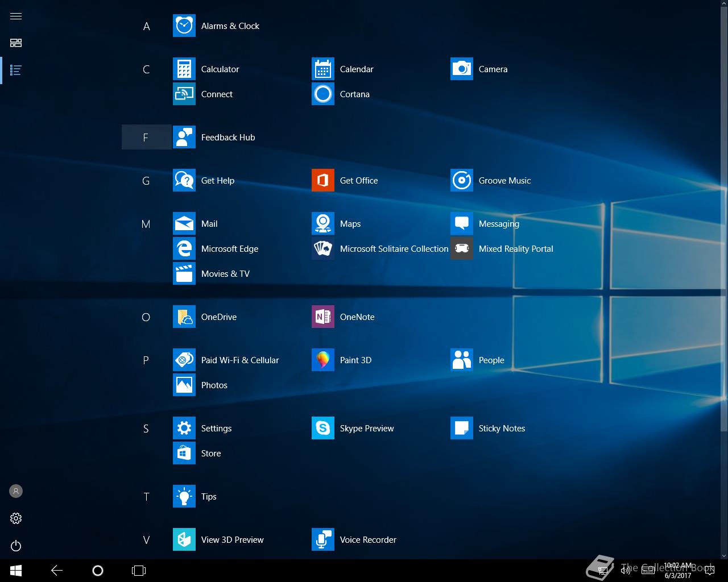Jump using the letter A header
This screenshot has height=582, width=728.
(146, 26)
